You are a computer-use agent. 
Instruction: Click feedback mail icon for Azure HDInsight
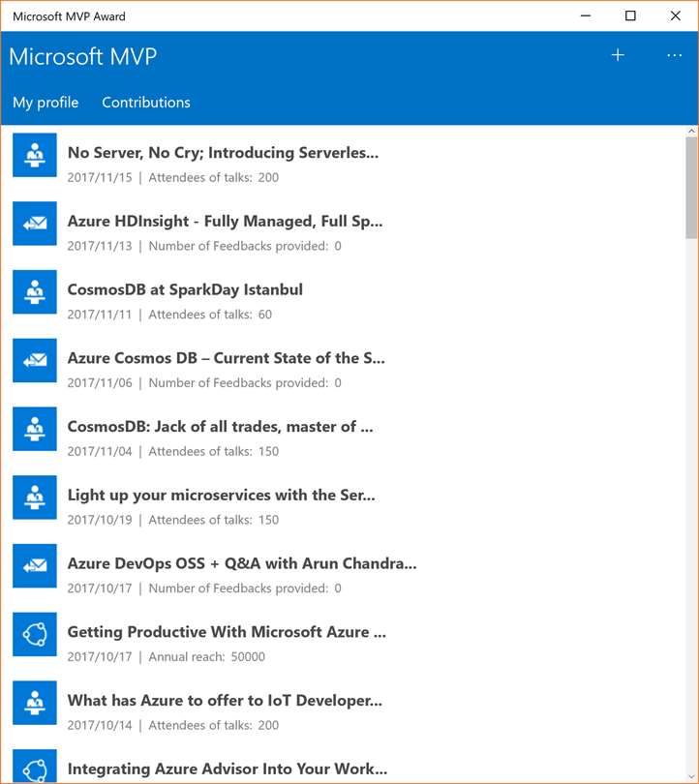point(35,224)
